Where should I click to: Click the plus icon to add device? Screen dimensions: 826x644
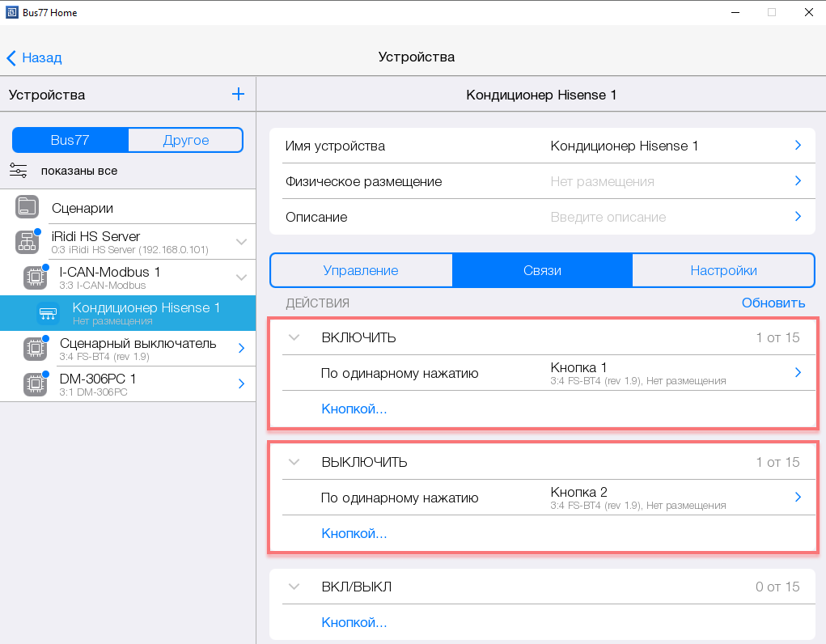238,94
